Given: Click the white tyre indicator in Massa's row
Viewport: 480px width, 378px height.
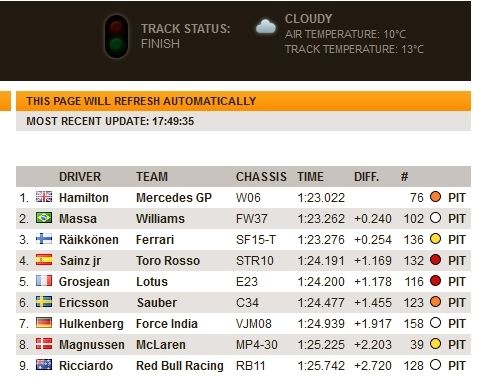Looking at the screenshot, I should [435, 218].
